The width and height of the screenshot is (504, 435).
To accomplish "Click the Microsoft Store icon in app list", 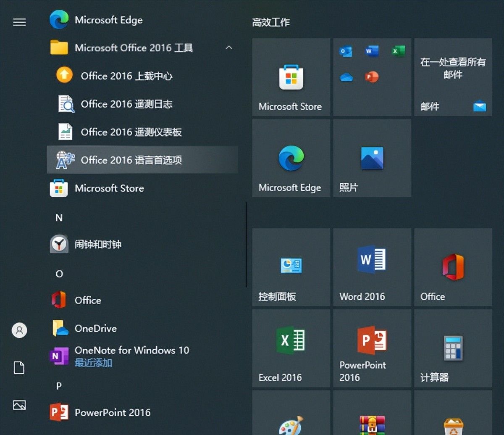I will click(59, 188).
